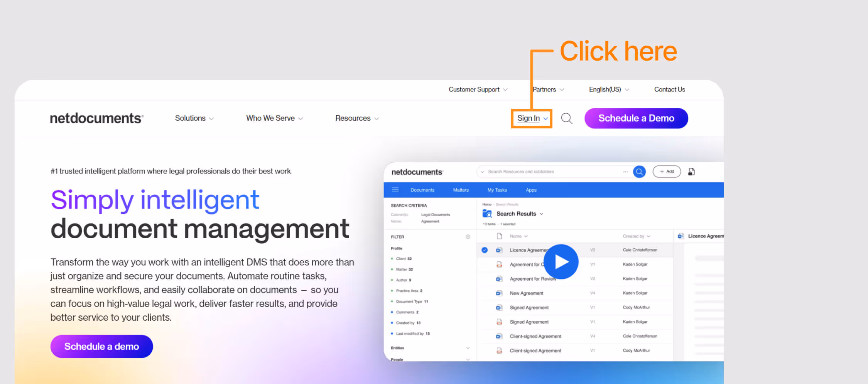This screenshot has width=868, height=384.
Task: Click the Word icon beside Agreement for Review
Action: [499, 279]
